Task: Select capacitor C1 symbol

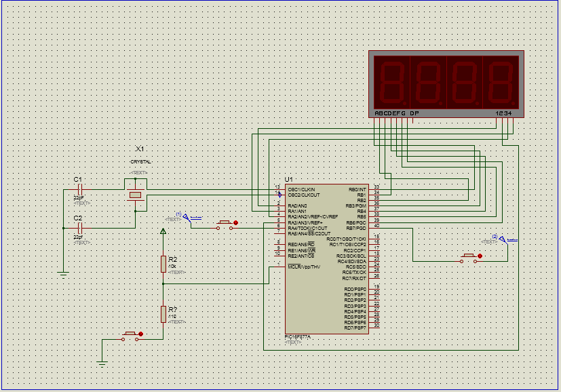Action: pos(80,190)
